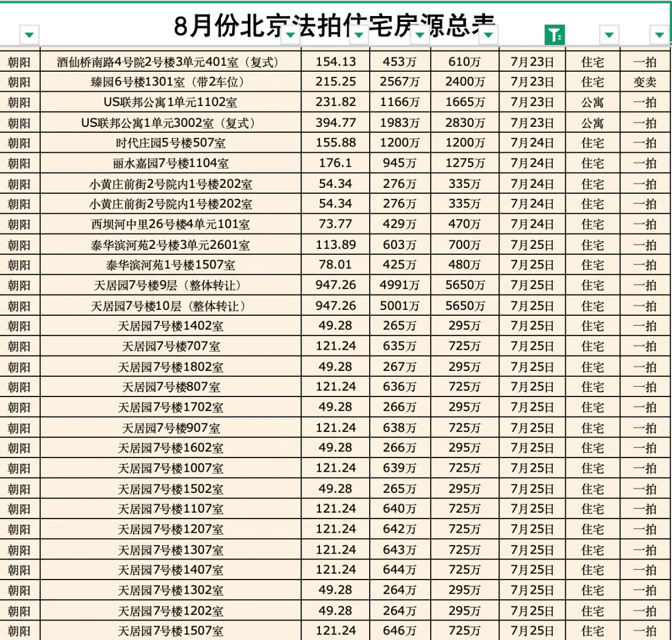The height and width of the screenshot is (640, 672).
Task: Click price cell 2830万
Action: pyautogui.click(x=465, y=123)
